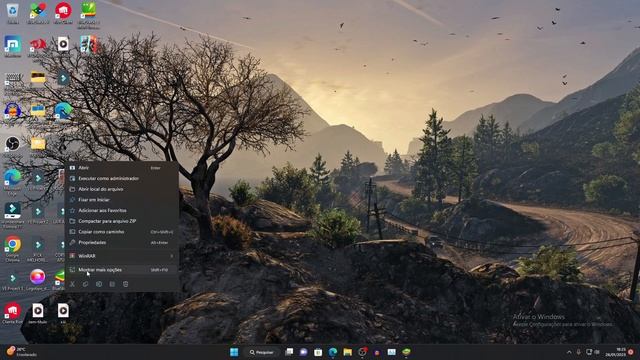Choose Compactar para arquivo ZIP
This screenshot has height=360, width=640.
(x=121, y=221)
